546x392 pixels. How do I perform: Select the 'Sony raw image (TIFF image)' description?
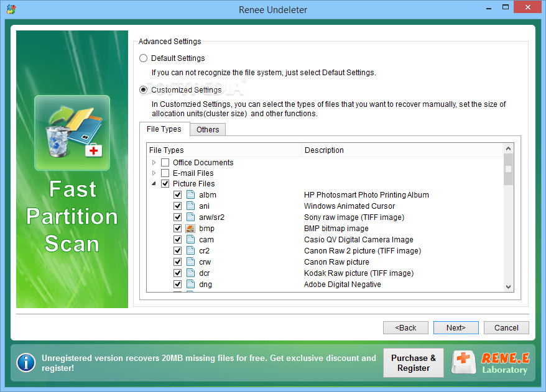coord(354,217)
